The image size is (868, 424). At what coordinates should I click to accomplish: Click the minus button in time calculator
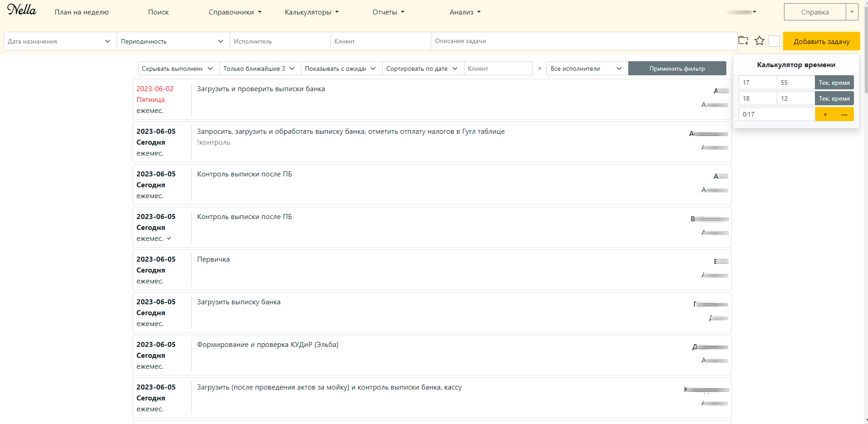pyautogui.click(x=844, y=114)
